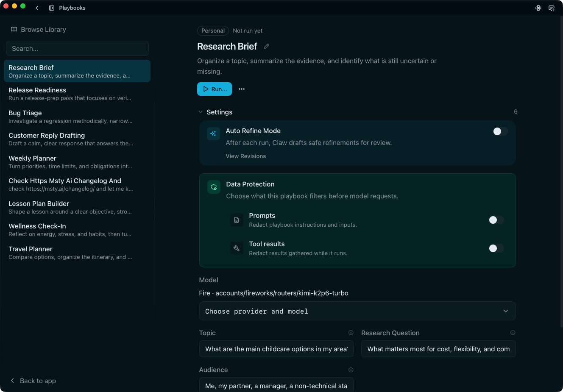Open the integrations icon at top right
The height and width of the screenshot is (392, 563).
tap(538, 8)
